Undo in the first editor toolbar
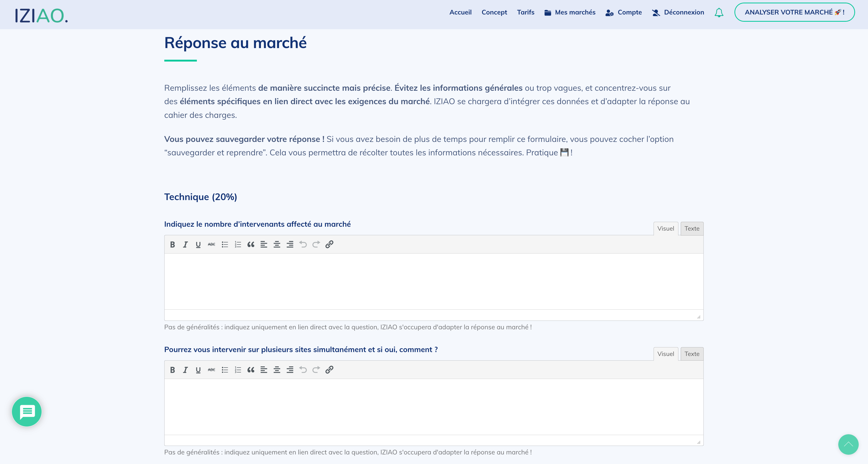Screen dimensions: 868x464 coord(303,245)
